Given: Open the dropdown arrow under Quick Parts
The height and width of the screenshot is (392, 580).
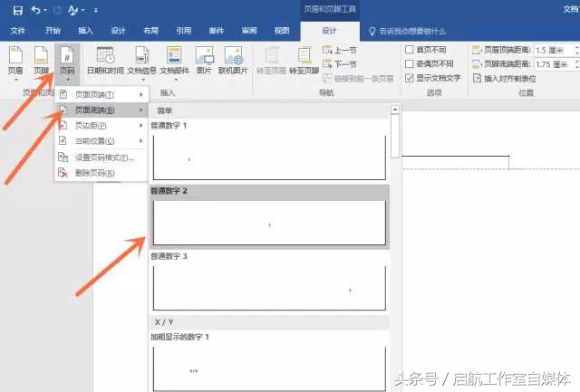Looking at the screenshot, I should [176, 80].
